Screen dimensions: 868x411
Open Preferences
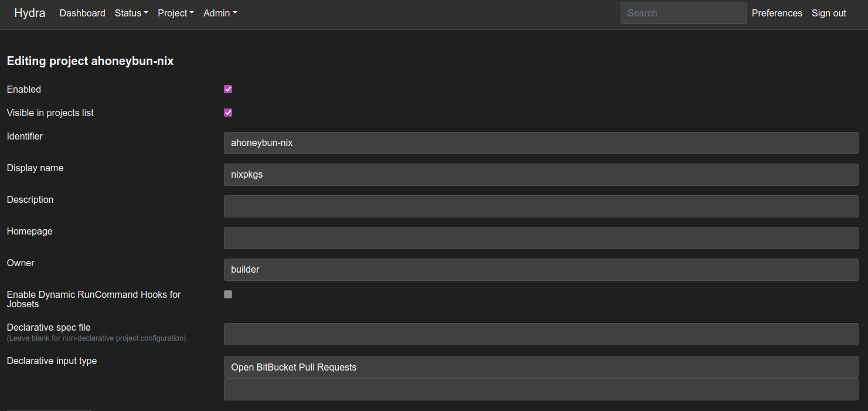click(777, 13)
